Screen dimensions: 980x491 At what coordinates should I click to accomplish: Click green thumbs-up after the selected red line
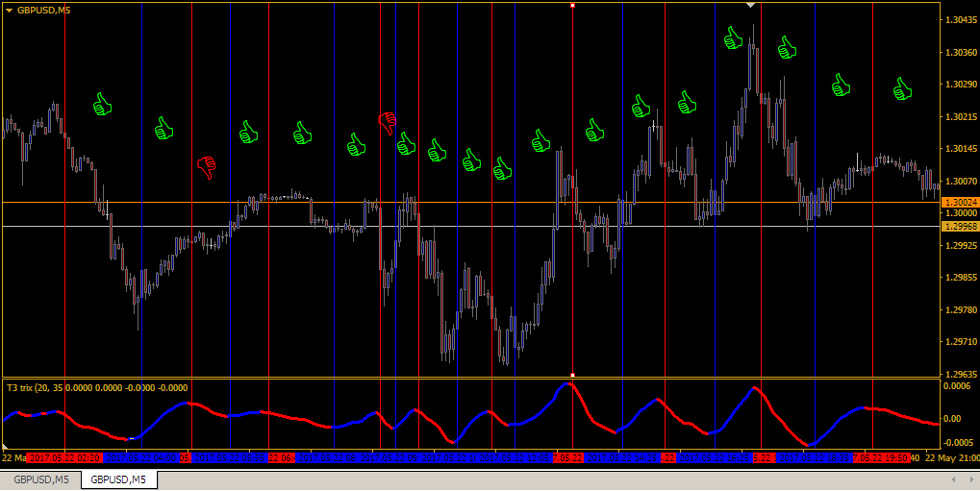pyautogui.click(x=594, y=130)
